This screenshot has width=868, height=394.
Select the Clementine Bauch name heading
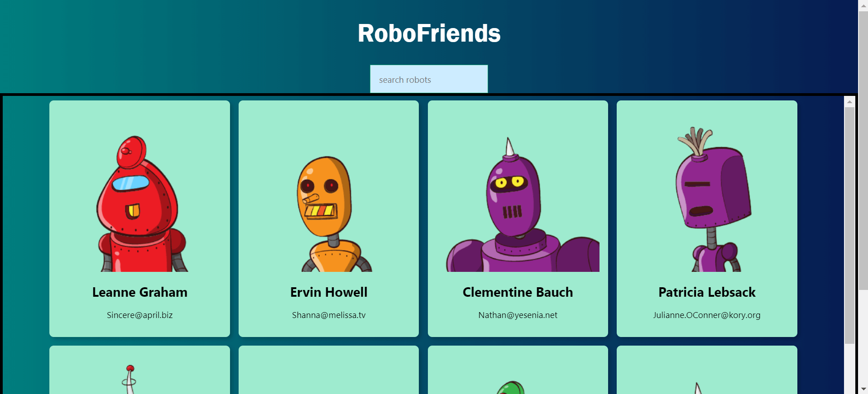tap(518, 292)
